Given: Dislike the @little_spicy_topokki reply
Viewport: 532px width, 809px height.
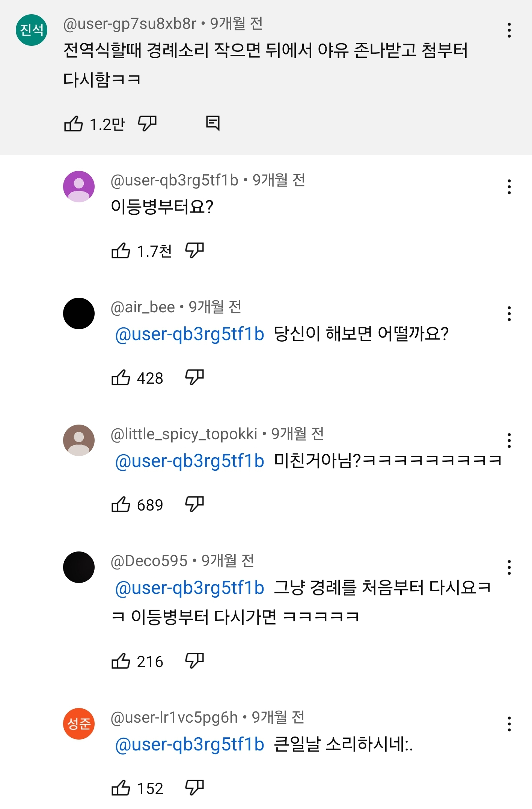Looking at the screenshot, I should [x=194, y=504].
